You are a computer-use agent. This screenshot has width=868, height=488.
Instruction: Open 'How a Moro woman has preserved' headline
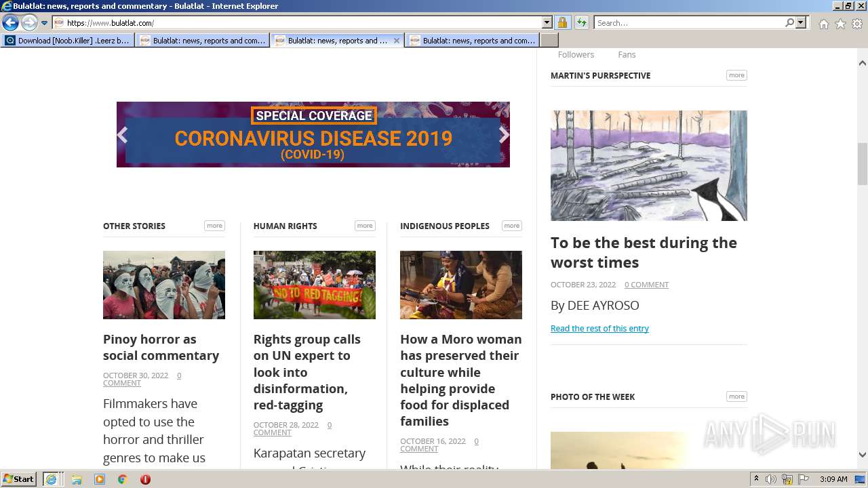461,380
